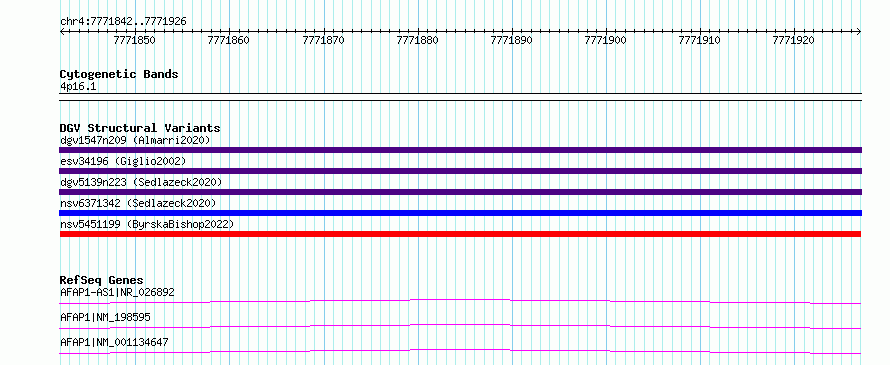Click the chr4:7771842..7771926 coordinate label
This screenshot has width=890, height=365.
pos(123,21)
